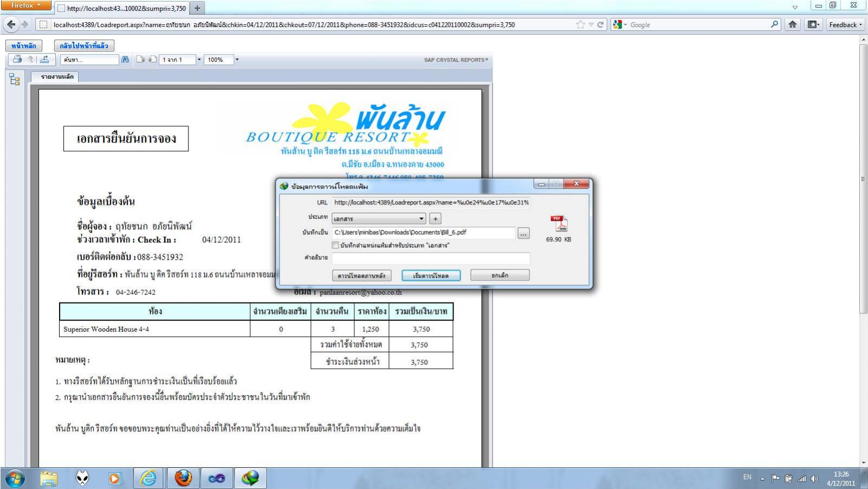Click the print report icon
The image size is (868, 489).
pos(17,59)
